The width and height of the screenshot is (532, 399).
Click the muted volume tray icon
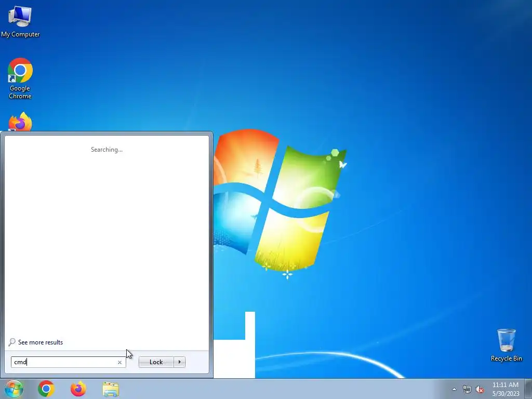(x=480, y=389)
